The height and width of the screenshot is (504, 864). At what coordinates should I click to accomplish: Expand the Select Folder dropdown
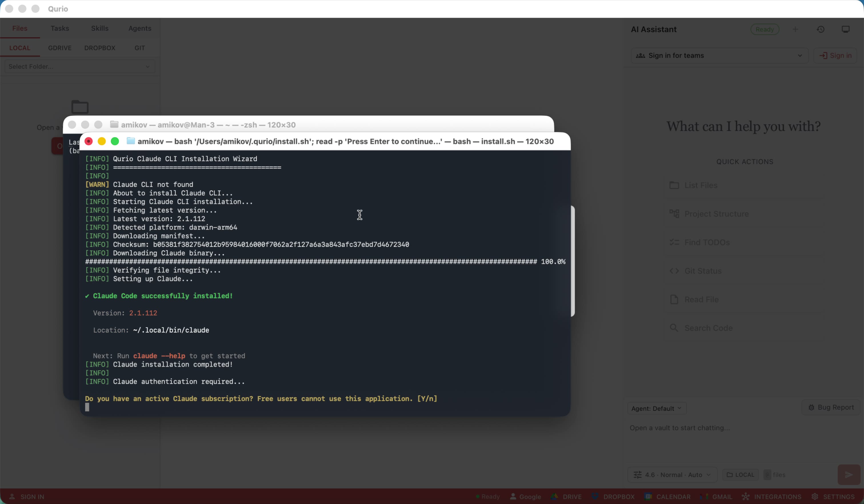(x=79, y=67)
